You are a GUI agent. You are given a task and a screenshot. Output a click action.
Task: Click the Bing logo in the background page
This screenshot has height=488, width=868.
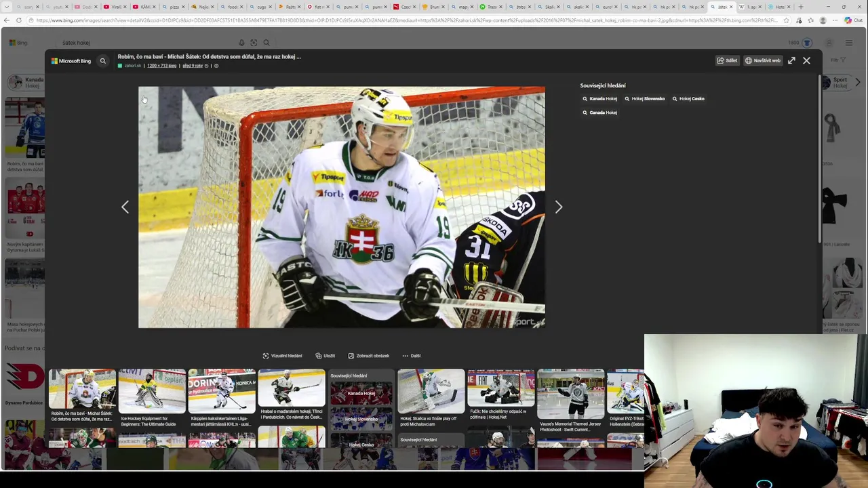point(18,43)
